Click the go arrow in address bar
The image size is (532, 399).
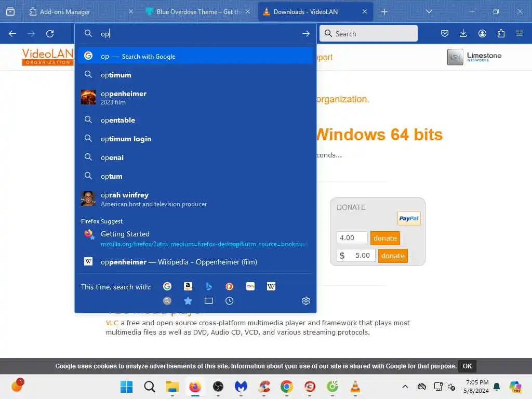[x=305, y=34]
